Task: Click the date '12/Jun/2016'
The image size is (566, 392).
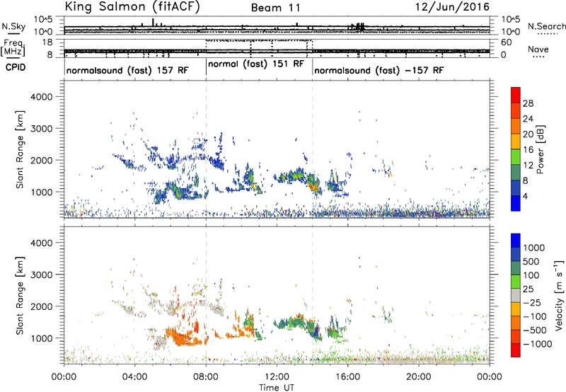Action: click(x=452, y=7)
